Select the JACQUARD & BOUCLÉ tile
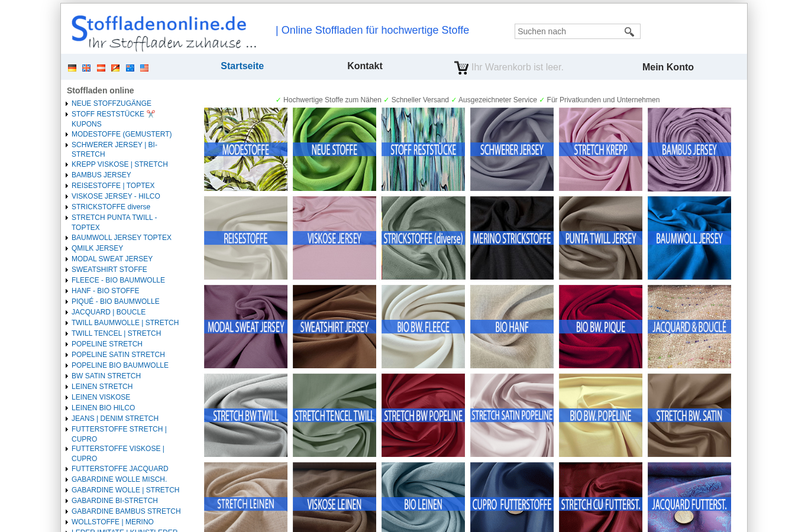 pyautogui.click(x=689, y=326)
